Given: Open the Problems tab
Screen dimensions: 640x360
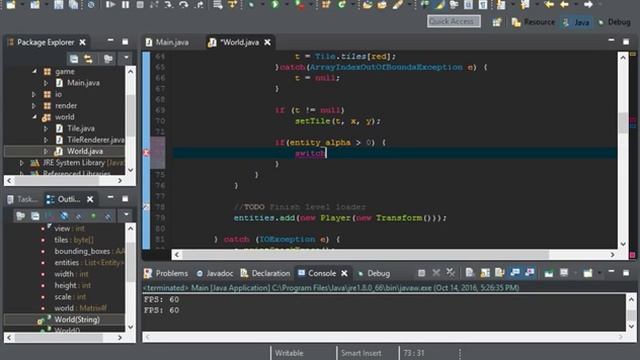Looking at the screenshot, I should pos(166,273).
